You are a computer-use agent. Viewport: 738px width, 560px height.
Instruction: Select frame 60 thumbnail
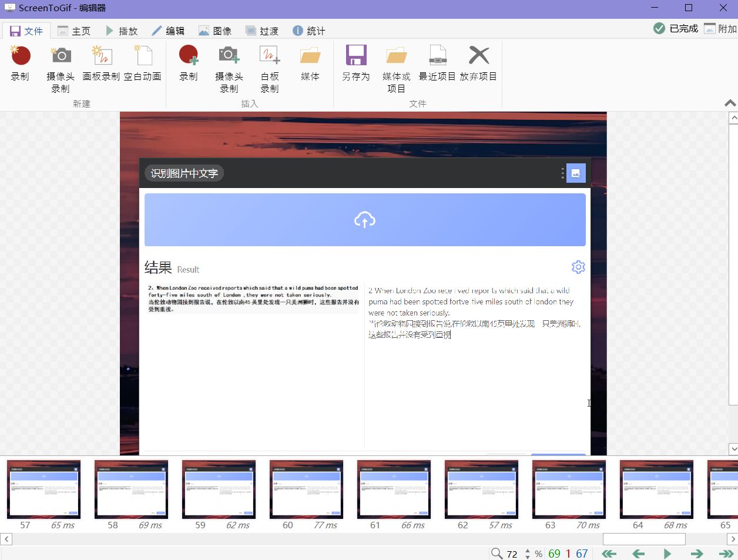306,489
